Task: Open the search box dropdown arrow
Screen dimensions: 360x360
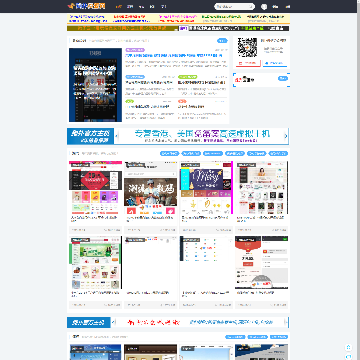Action: coord(251,6)
